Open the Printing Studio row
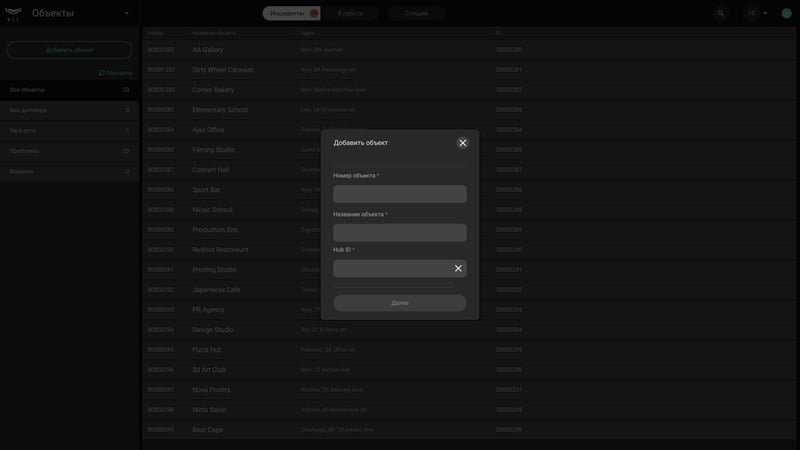 click(x=468, y=270)
